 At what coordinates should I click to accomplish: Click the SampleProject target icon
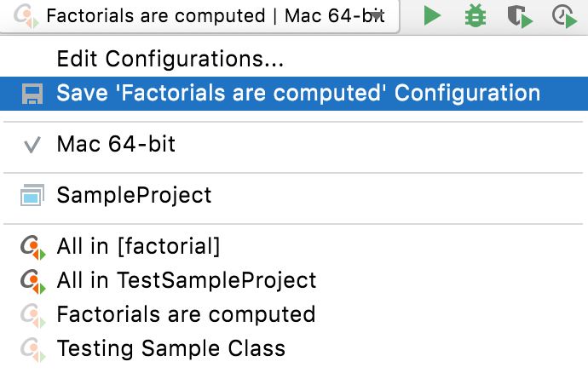point(32,196)
